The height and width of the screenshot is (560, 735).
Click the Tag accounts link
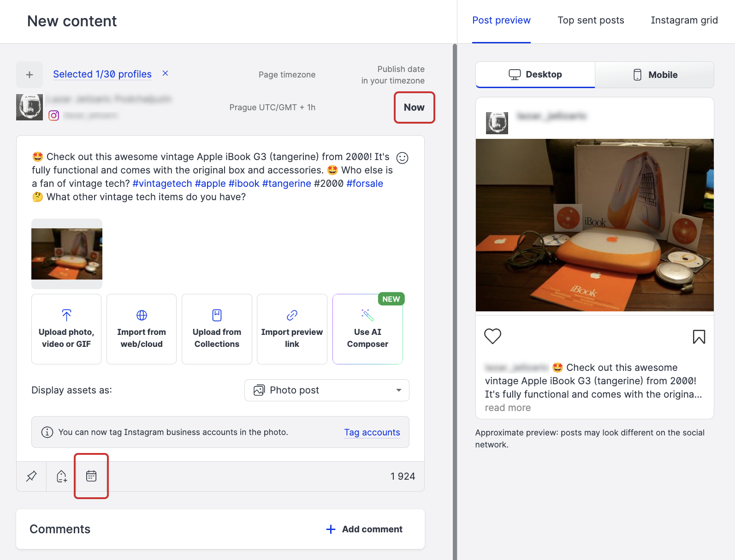point(372,432)
